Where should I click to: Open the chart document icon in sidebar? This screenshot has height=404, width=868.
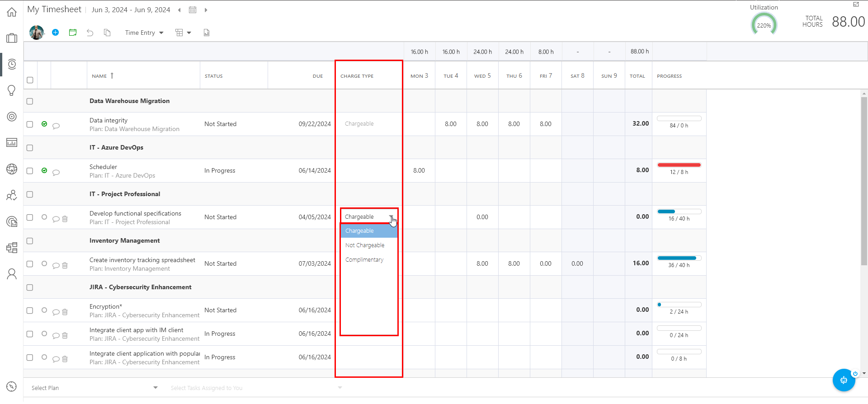[12, 221]
